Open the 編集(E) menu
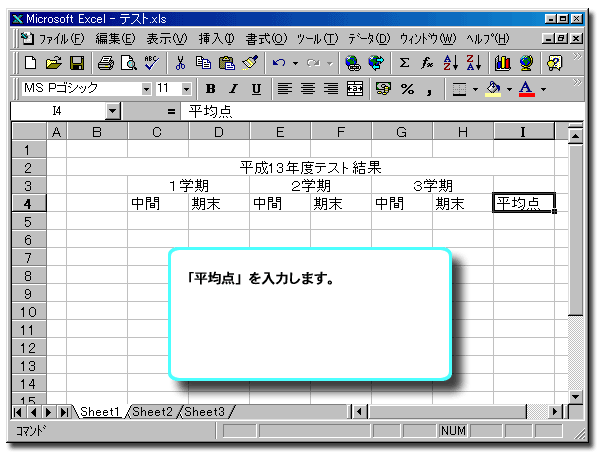The height and width of the screenshot is (456, 600). click(x=115, y=39)
